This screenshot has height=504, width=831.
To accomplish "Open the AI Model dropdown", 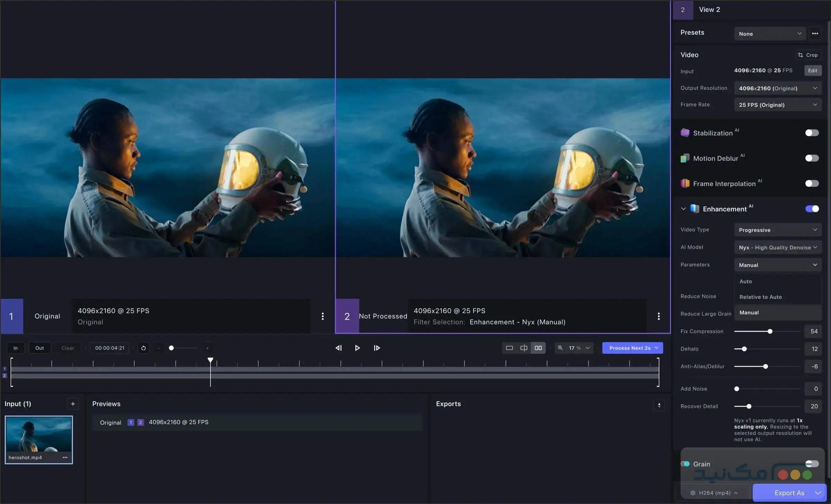I will [778, 247].
